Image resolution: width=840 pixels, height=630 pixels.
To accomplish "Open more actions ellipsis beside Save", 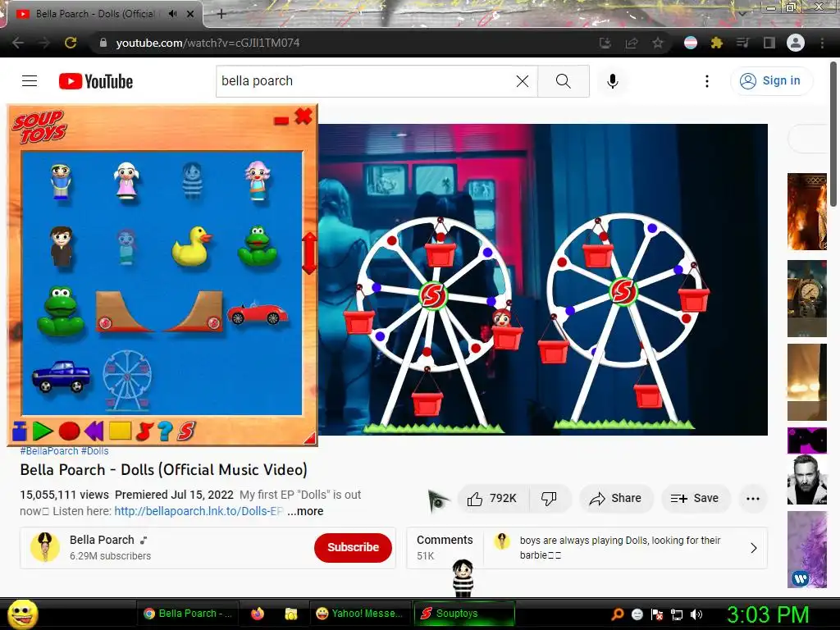I will coord(753,499).
